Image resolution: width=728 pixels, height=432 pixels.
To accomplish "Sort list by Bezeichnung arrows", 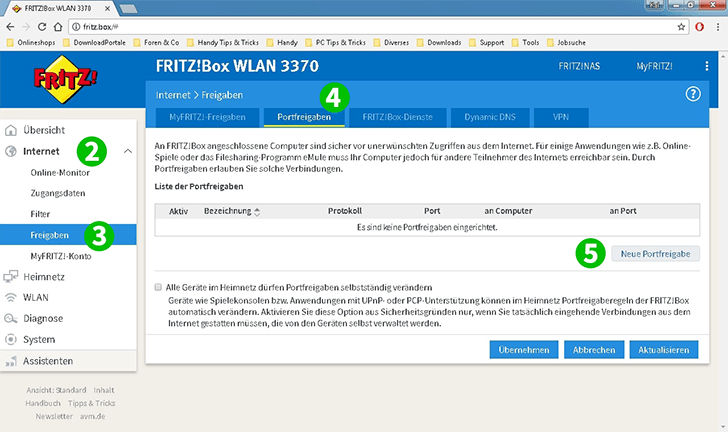I will coord(257,212).
